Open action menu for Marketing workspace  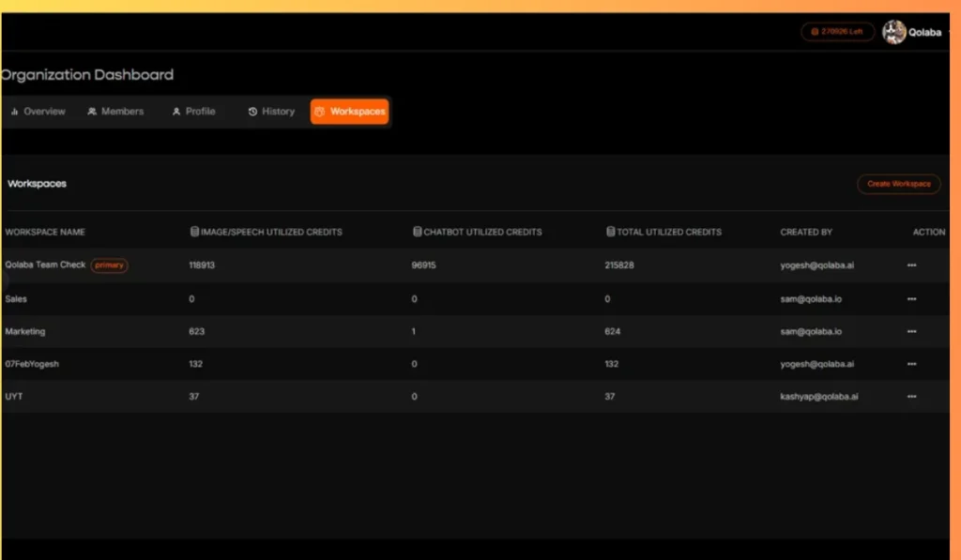tap(912, 331)
